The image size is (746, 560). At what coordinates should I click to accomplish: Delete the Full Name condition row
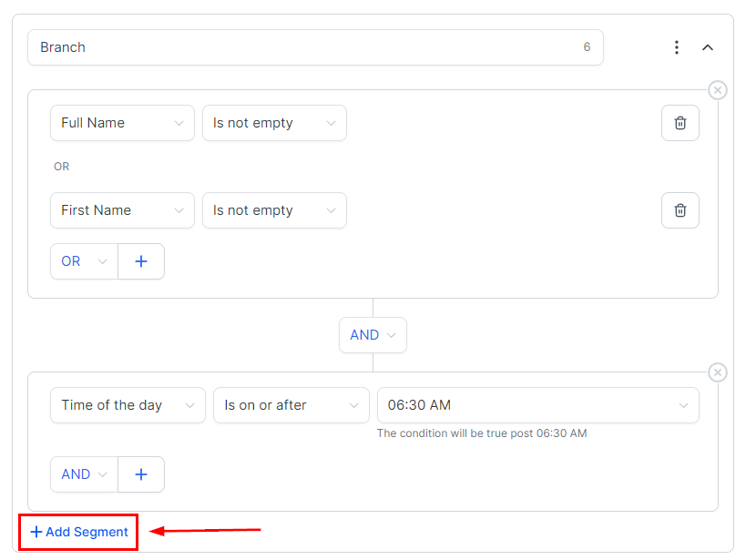tap(680, 123)
